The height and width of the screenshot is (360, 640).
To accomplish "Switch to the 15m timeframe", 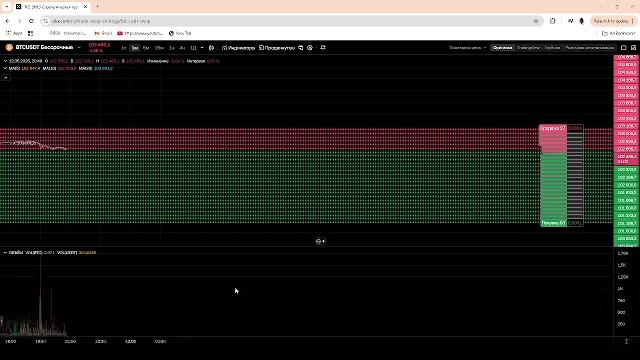I will (x=159, y=48).
